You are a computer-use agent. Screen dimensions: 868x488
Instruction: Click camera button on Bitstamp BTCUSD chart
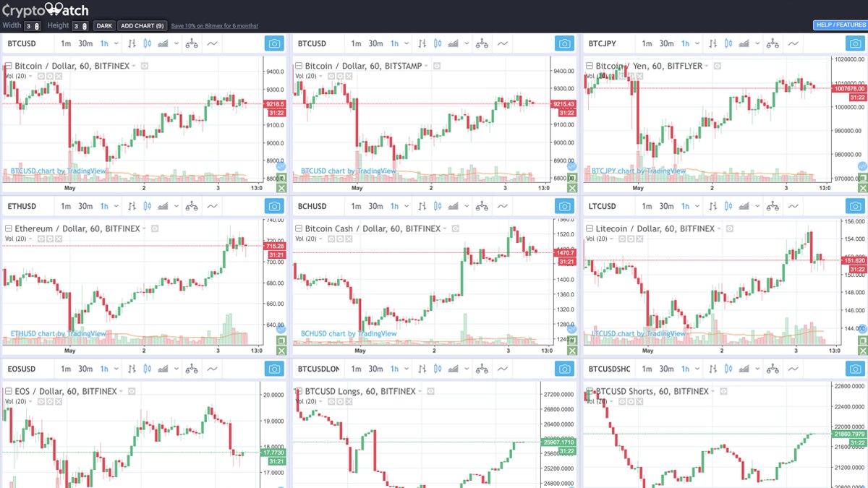click(x=565, y=44)
